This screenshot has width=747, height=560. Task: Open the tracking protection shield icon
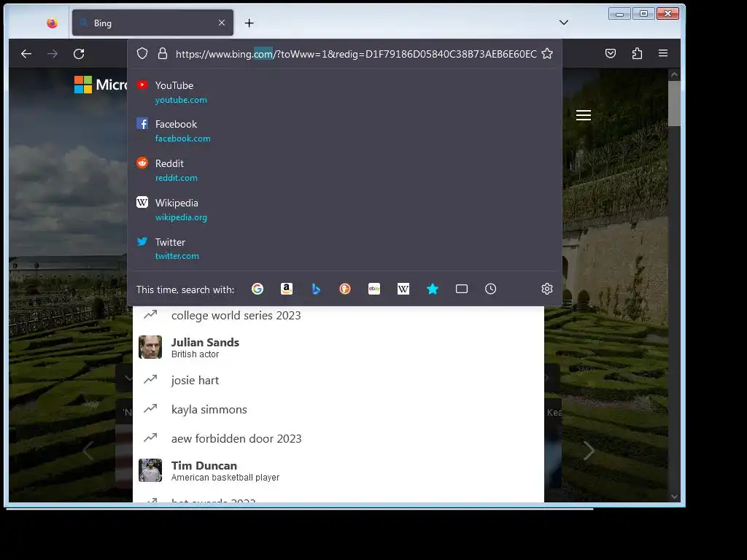[142, 53]
